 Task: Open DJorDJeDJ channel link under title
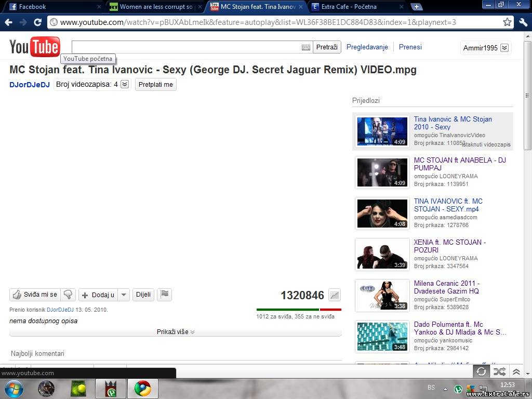pos(30,85)
